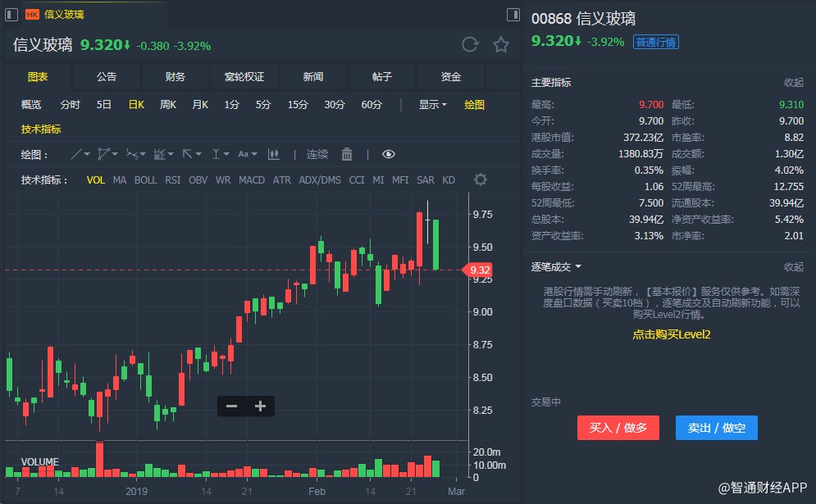
Task: Expand the 显示 display dropdown
Action: pyautogui.click(x=432, y=104)
